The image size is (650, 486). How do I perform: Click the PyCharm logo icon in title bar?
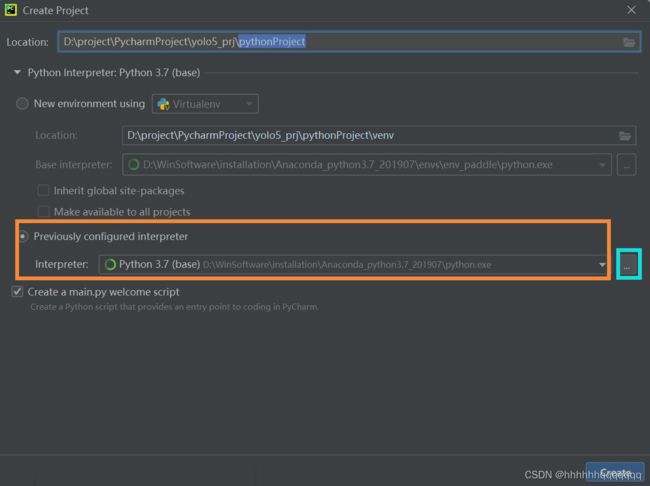pyautogui.click(x=11, y=10)
